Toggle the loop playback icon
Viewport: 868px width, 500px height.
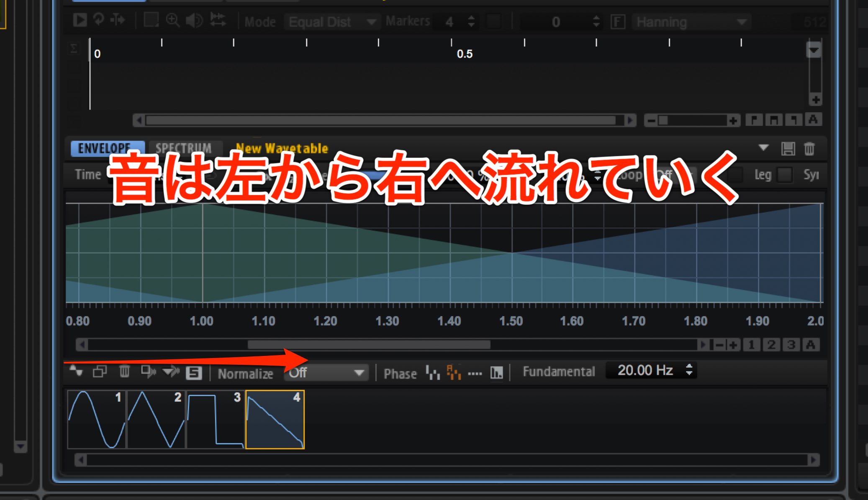pos(99,19)
